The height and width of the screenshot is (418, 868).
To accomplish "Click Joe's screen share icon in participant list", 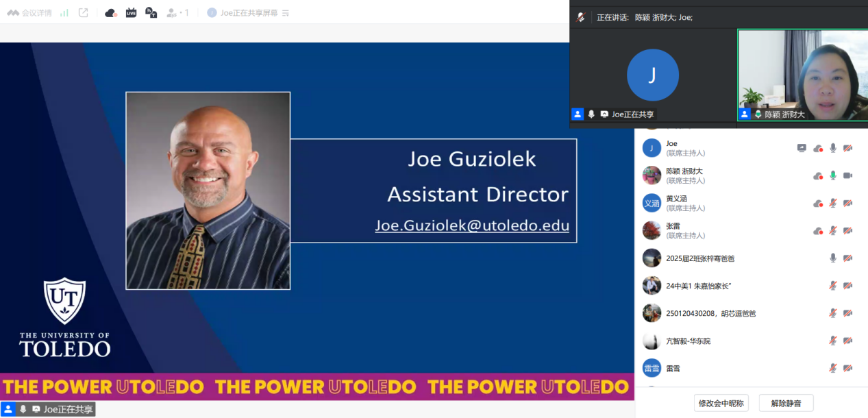I will pos(802,148).
